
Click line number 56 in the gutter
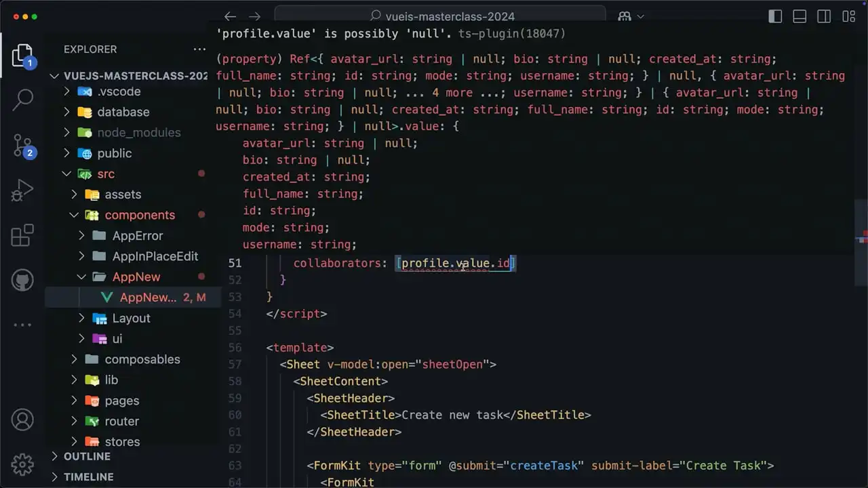pyautogui.click(x=235, y=348)
